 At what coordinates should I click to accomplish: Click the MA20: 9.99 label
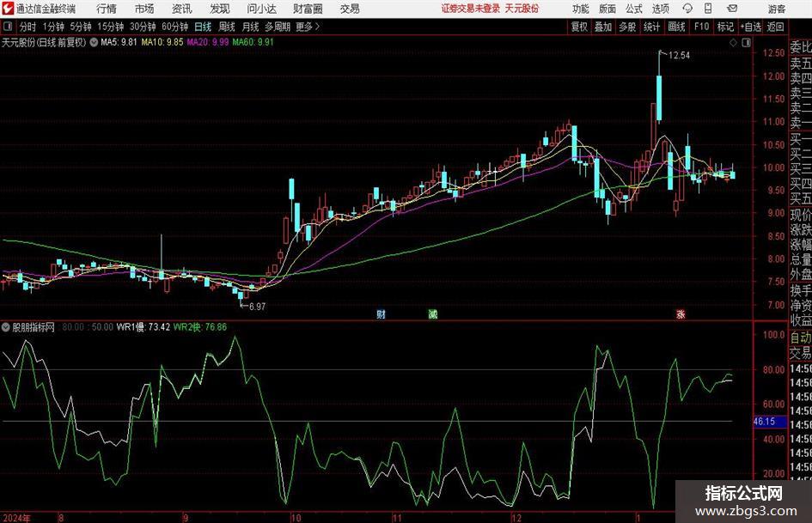point(208,42)
